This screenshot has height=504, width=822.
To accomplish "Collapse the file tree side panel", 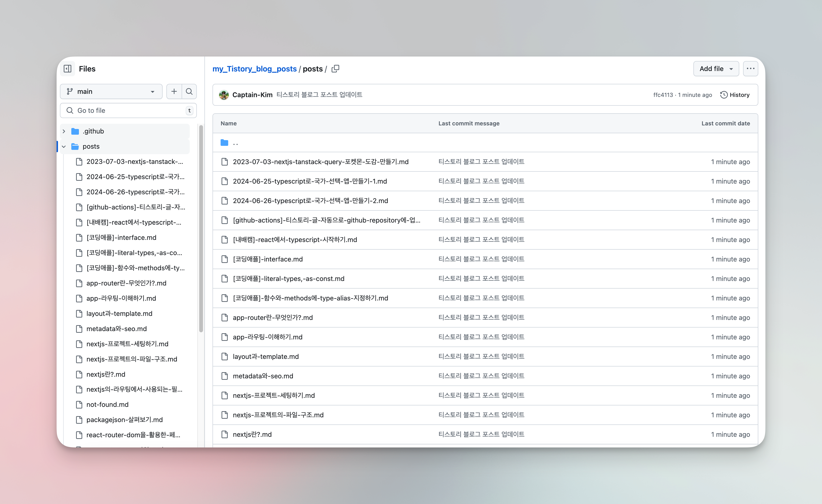I will (67, 69).
